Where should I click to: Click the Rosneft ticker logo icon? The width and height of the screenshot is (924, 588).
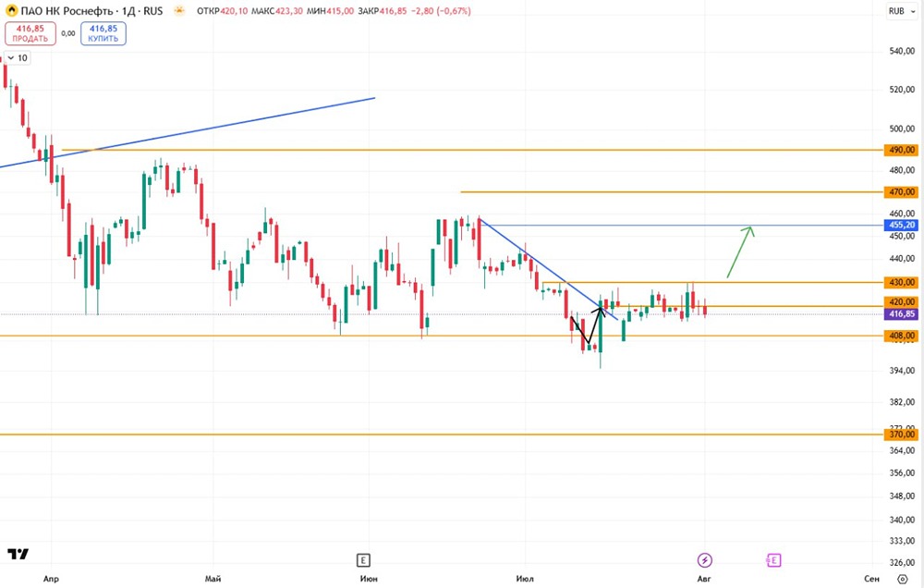click(x=11, y=10)
